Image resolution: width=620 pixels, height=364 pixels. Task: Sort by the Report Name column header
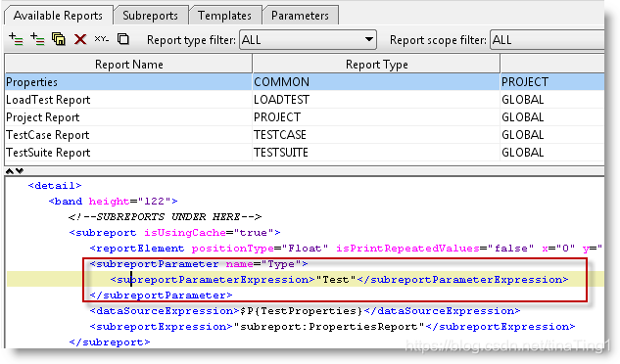click(128, 64)
